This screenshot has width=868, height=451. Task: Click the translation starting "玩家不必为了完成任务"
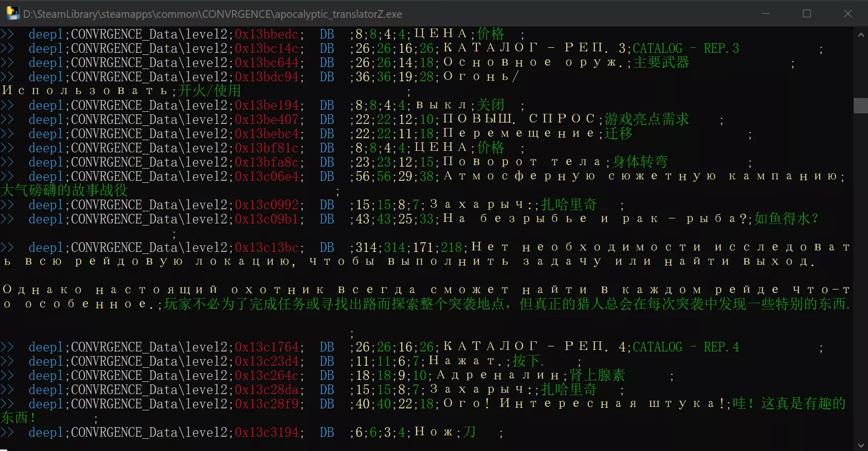tap(507, 304)
